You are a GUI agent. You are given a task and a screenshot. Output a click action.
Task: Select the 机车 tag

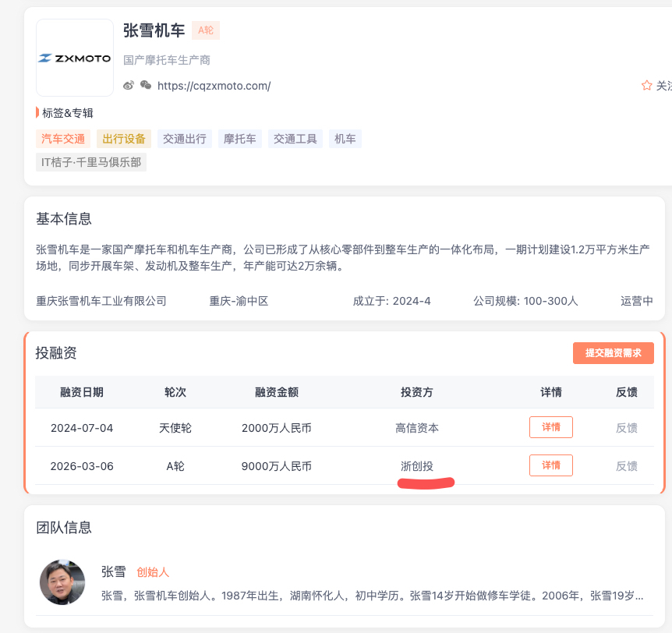click(x=345, y=139)
